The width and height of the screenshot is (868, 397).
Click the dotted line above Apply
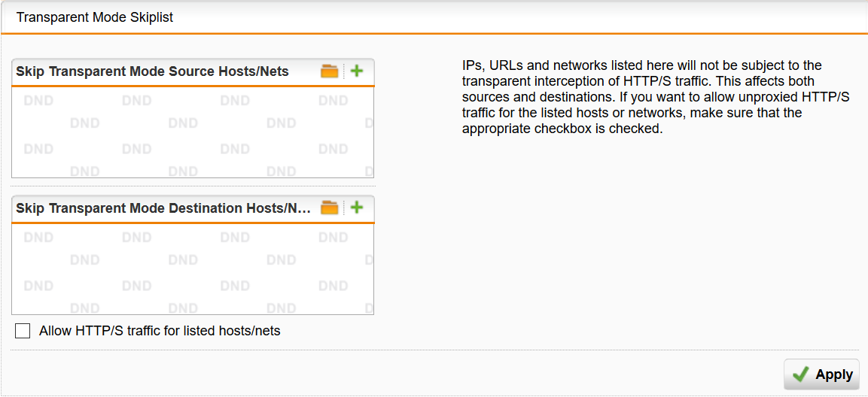point(435,350)
